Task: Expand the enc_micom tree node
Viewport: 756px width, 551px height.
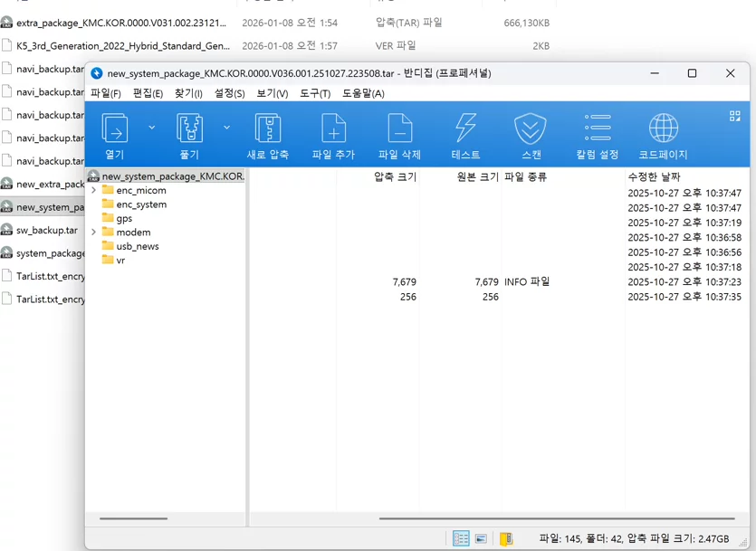Action: [93, 190]
